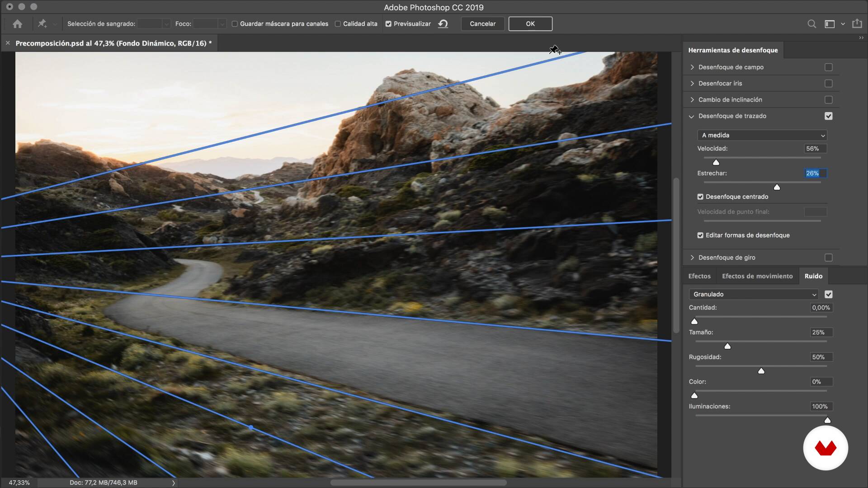Screen dimensions: 868x488
Task: Click the Iluminaciones 100% value field
Action: (x=821, y=406)
